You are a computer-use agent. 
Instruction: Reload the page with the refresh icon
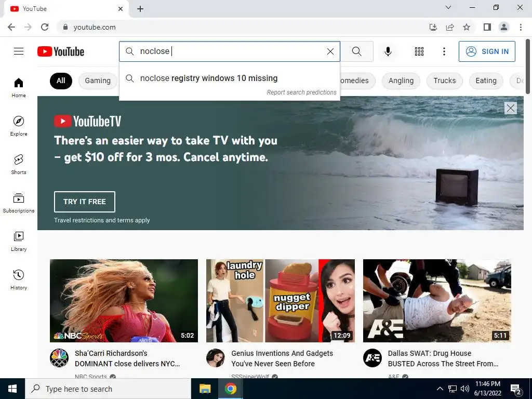[45, 27]
